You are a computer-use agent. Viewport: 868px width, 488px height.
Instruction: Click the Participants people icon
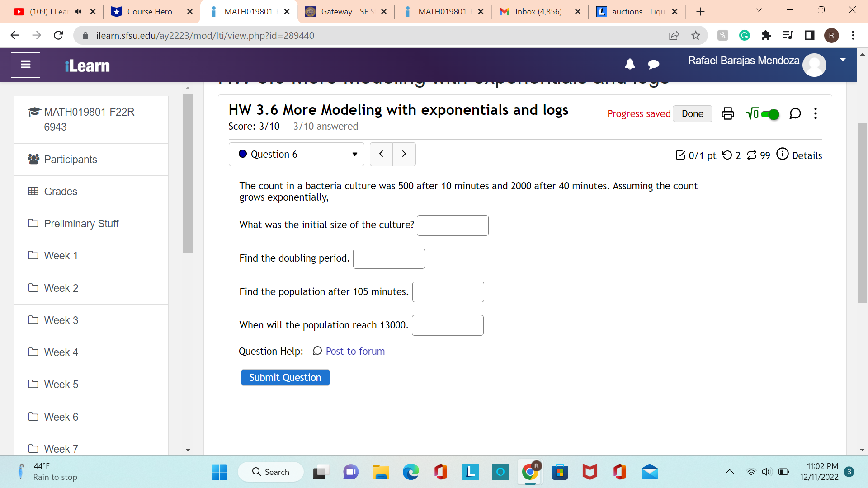coord(33,159)
